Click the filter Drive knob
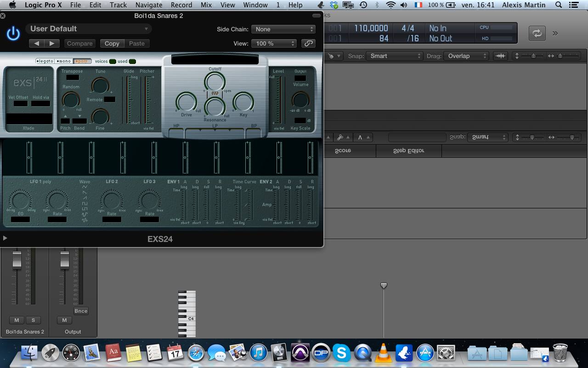The width and height of the screenshot is (588, 368). coord(186,102)
